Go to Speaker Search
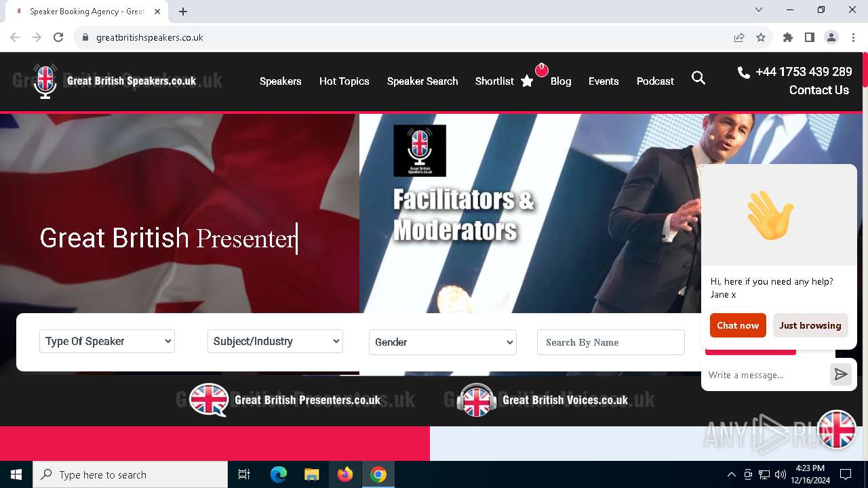 422,81
